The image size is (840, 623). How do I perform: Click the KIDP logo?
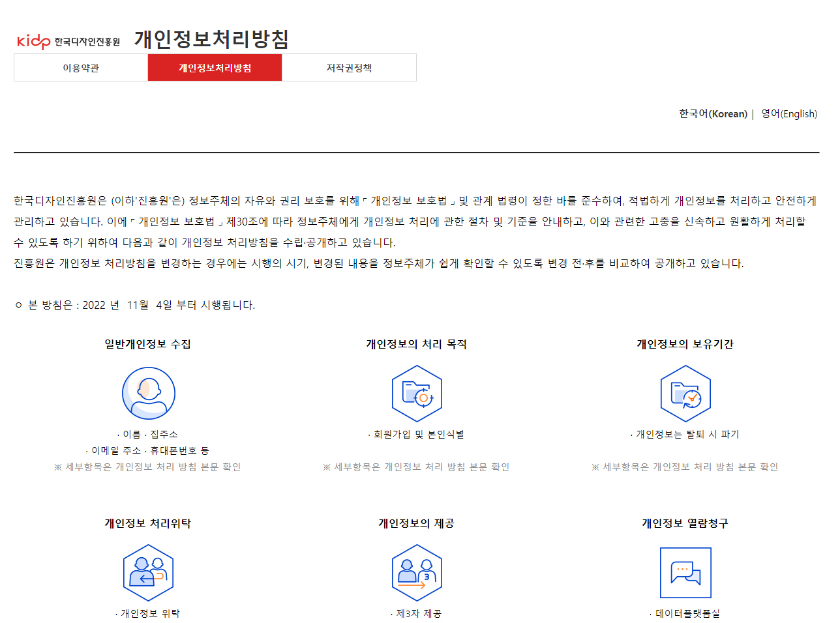[x=68, y=42]
